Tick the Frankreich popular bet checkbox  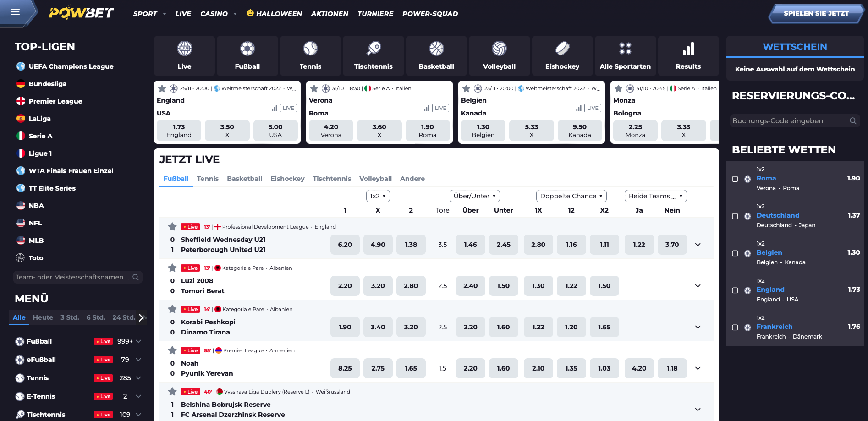click(x=735, y=328)
